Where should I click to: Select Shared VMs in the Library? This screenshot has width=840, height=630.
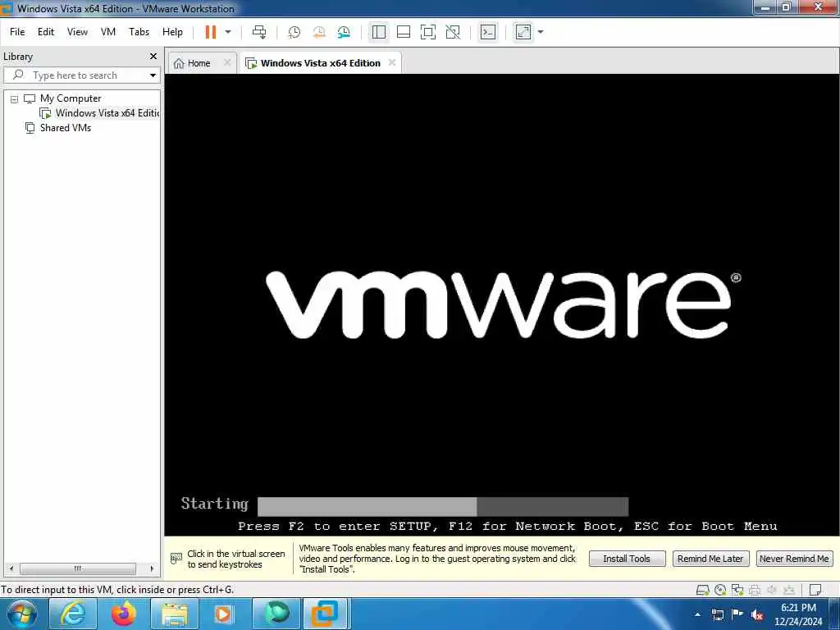pos(66,128)
